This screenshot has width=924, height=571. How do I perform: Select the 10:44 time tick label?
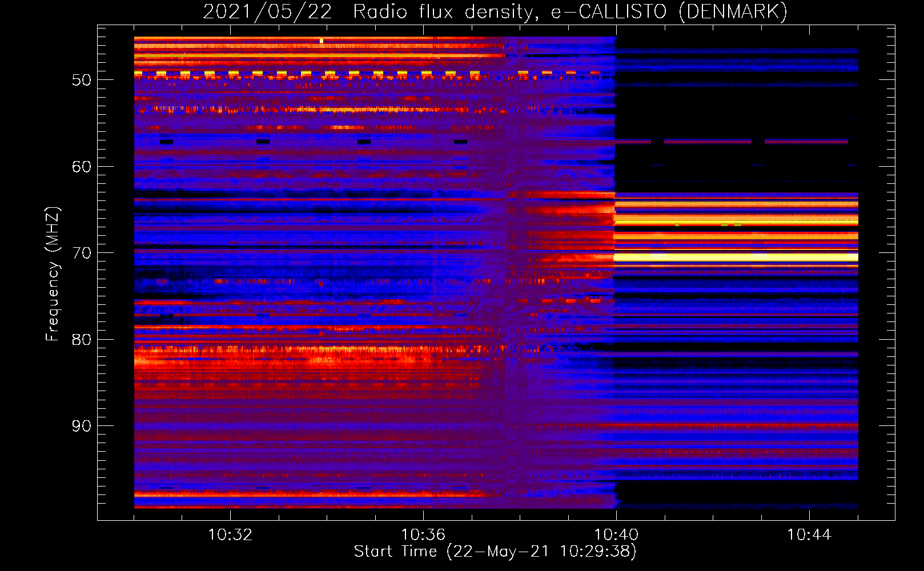click(809, 535)
